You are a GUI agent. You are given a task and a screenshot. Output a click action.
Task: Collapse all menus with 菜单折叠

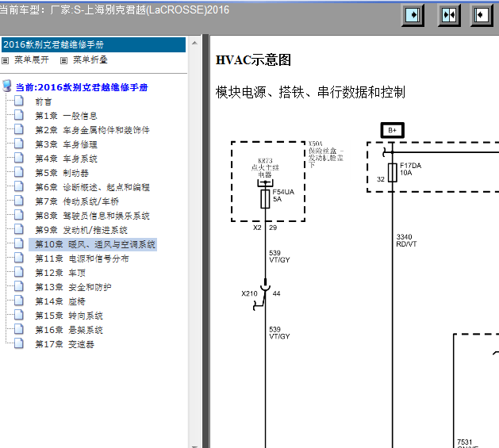coord(90,59)
